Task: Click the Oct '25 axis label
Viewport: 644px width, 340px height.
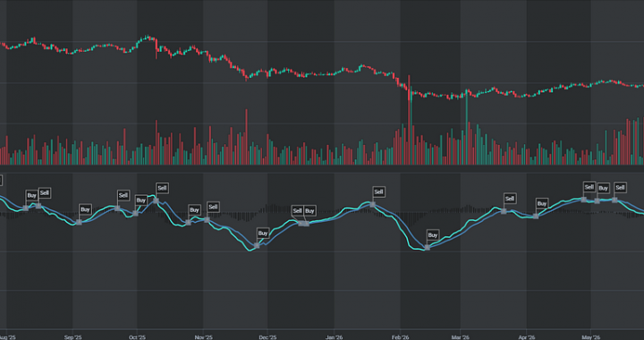Action: [x=137, y=337]
